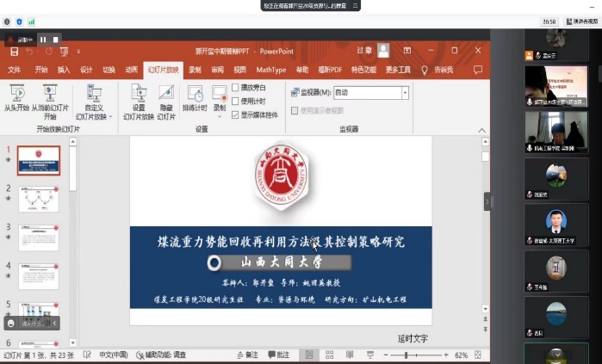The image size is (602, 364).
Task: Uncheck Show Media Controls (显示媒体控件)
Action: point(235,114)
